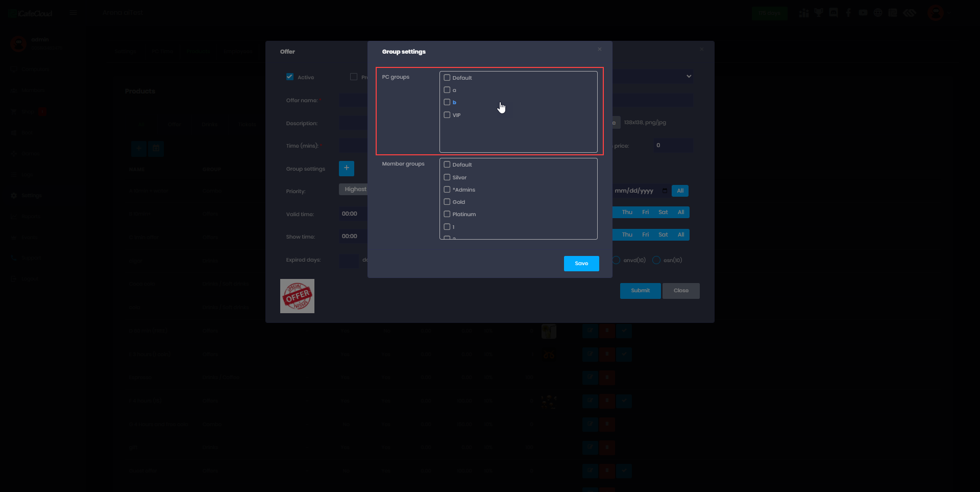The width and height of the screenshot is (980, 492).
Task: Uncheck the Active checkbox in Offer dialog
Action: click(290, 77)
